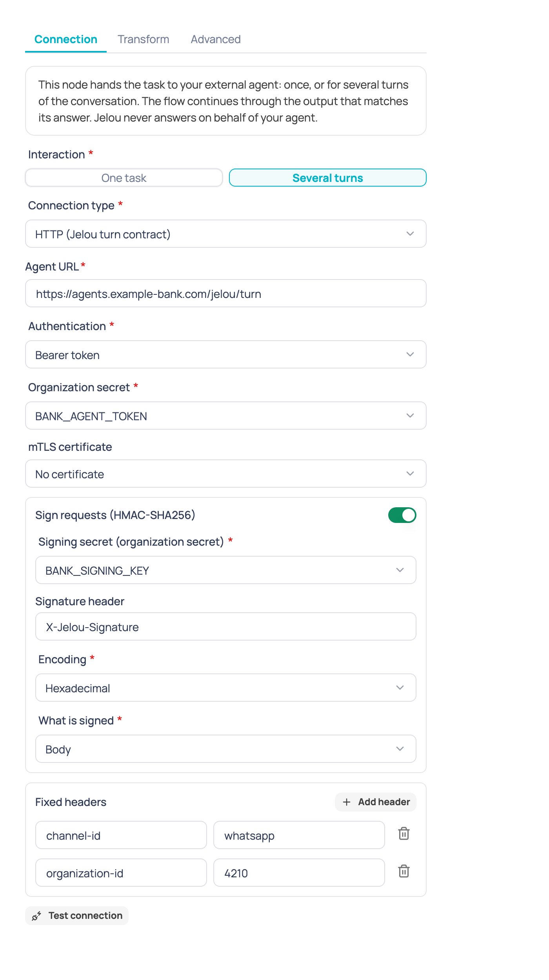
Task: Switch to the Transform tab
Action: click(x=144, y=39)
